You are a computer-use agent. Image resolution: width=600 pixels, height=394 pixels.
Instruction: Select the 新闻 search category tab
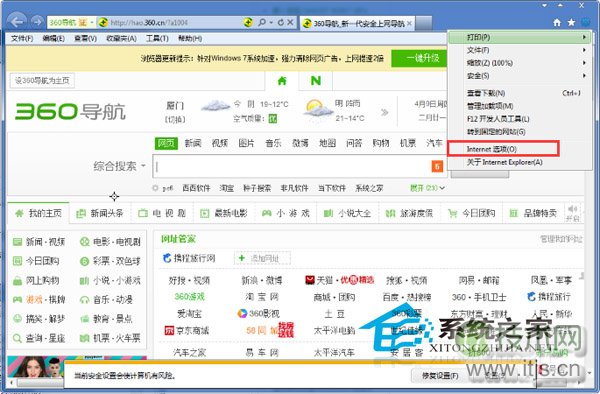[193, 143]
